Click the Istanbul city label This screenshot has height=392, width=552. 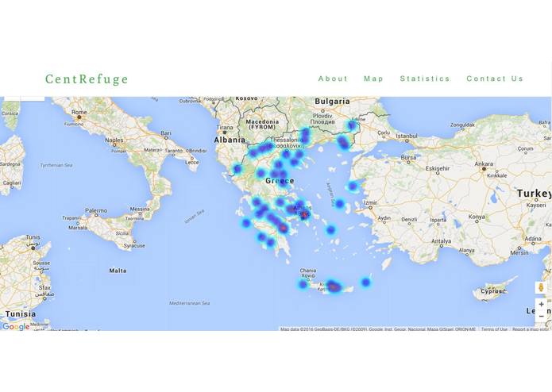tap(406, 136)
